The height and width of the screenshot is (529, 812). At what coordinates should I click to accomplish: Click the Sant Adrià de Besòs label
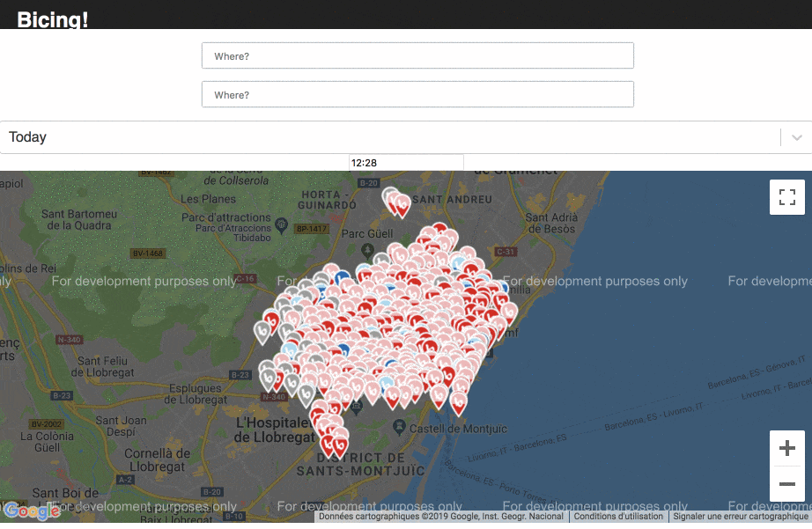point(551,223)
